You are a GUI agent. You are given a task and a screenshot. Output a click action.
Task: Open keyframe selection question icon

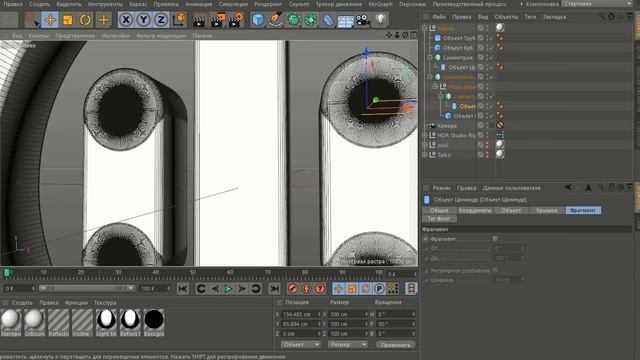[x=320, y=289]
